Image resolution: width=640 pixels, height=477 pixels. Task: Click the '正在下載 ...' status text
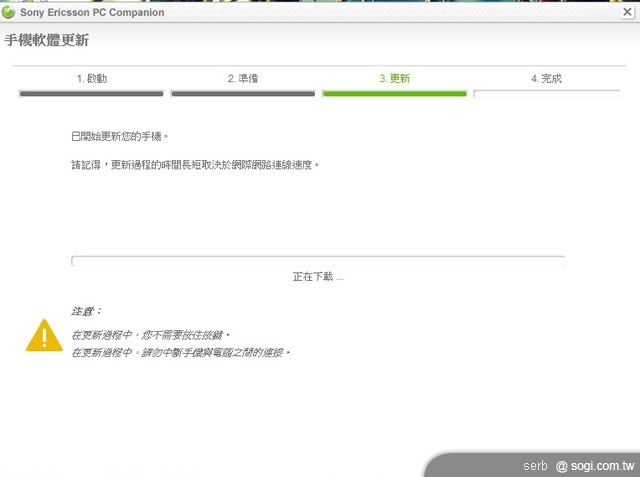point(318,277)
